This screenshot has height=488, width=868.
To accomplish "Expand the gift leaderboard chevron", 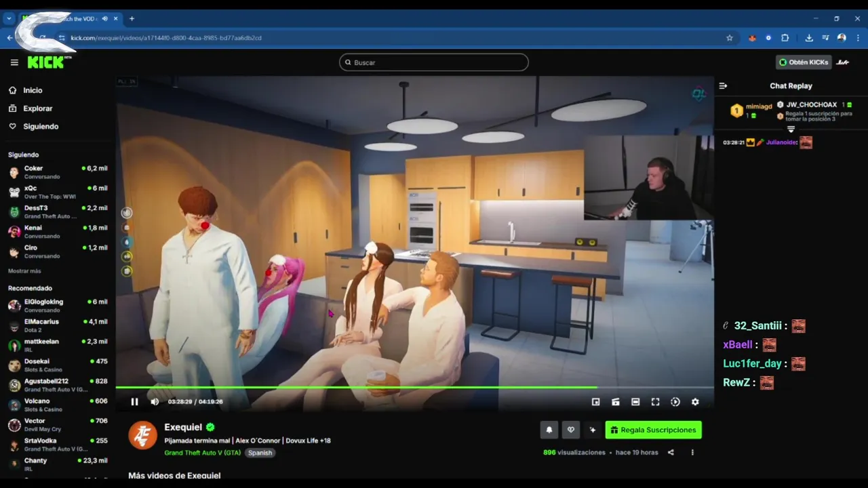I will pos(791,129).
